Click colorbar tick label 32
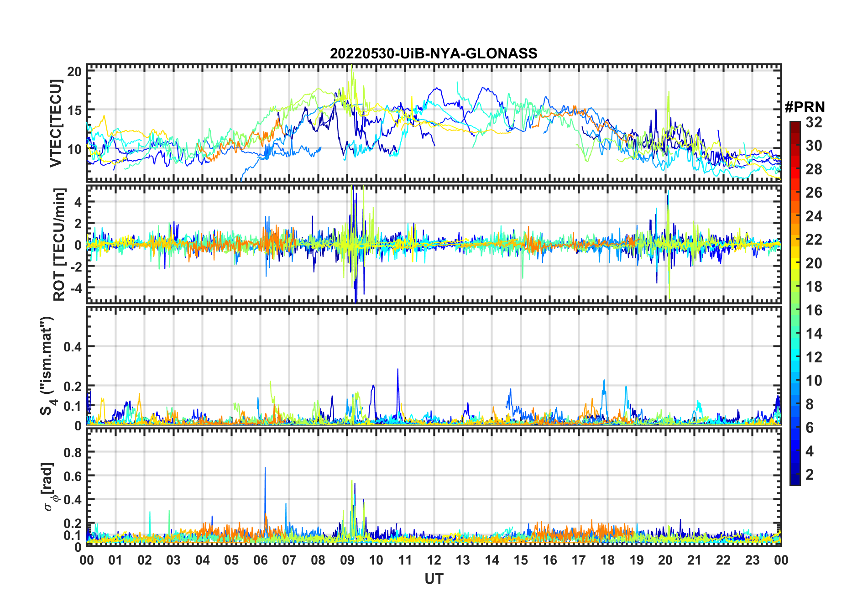The height and width of the screenshot is (607, 868). tap(814, 122)
